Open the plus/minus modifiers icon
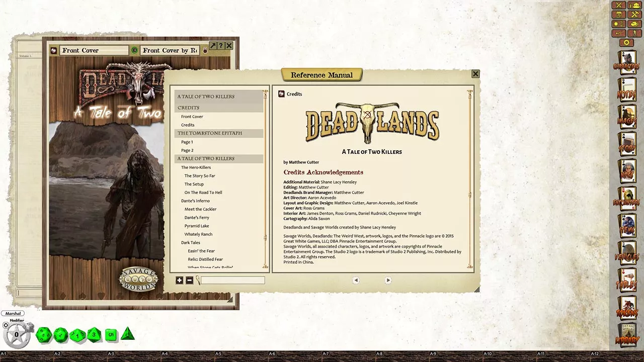Viewport: 644px width, 362px height. click(619, 33)
